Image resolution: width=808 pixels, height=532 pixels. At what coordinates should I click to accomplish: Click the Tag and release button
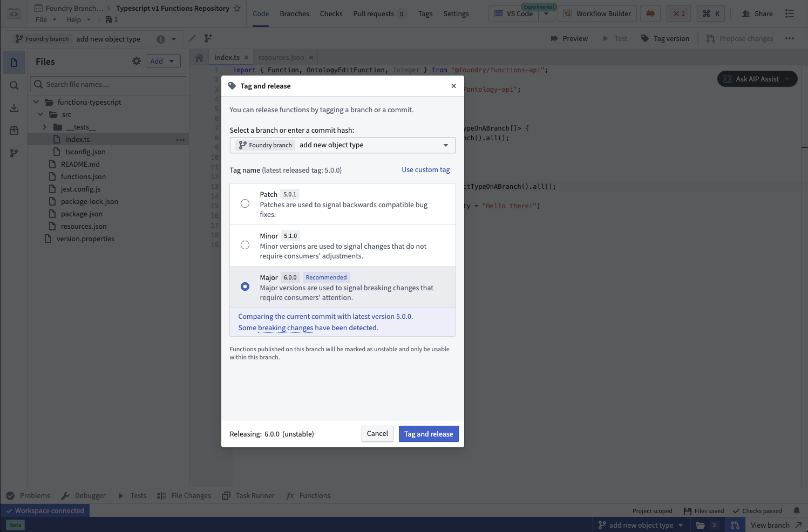coord(428,434)
